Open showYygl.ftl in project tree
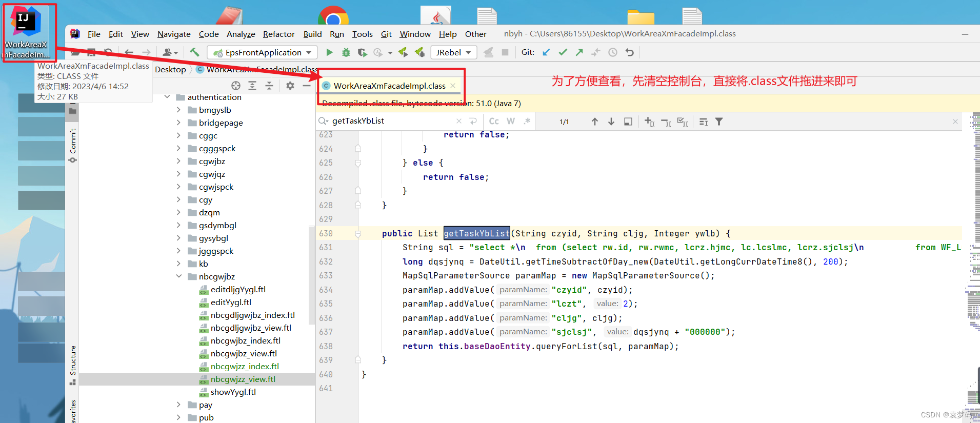 point(233,392)
